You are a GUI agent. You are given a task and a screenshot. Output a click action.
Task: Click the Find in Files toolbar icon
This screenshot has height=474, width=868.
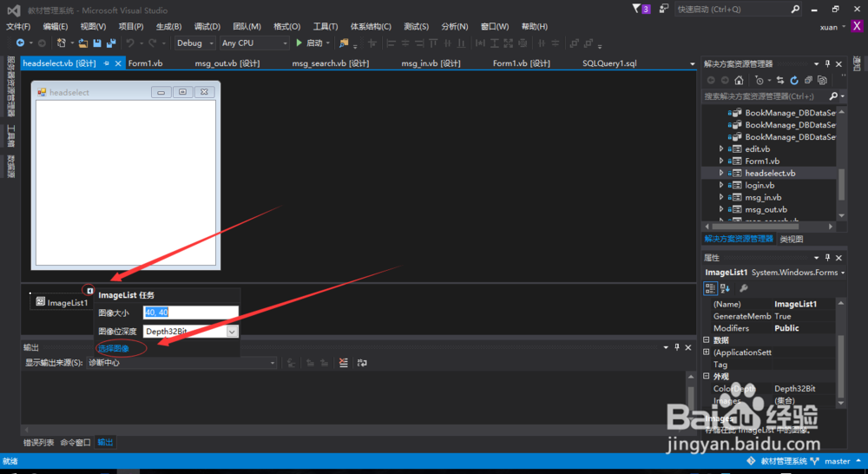344,43
